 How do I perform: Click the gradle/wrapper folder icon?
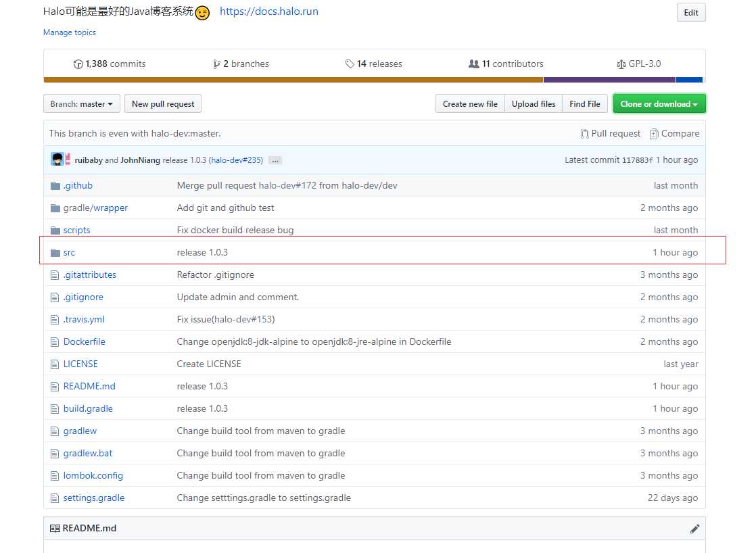pyautogui.click(x=55, y=208)
